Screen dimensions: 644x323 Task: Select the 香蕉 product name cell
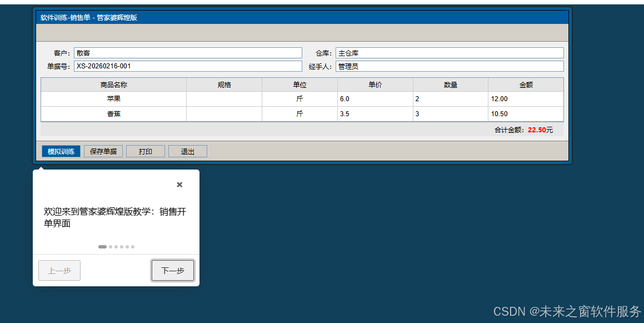coord(114,114)
